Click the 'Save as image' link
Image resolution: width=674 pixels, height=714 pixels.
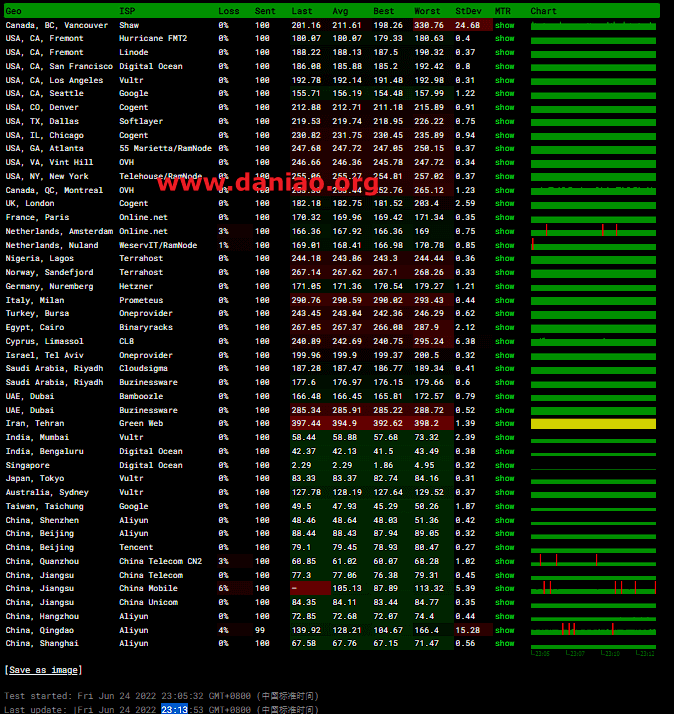pos(43,670)
